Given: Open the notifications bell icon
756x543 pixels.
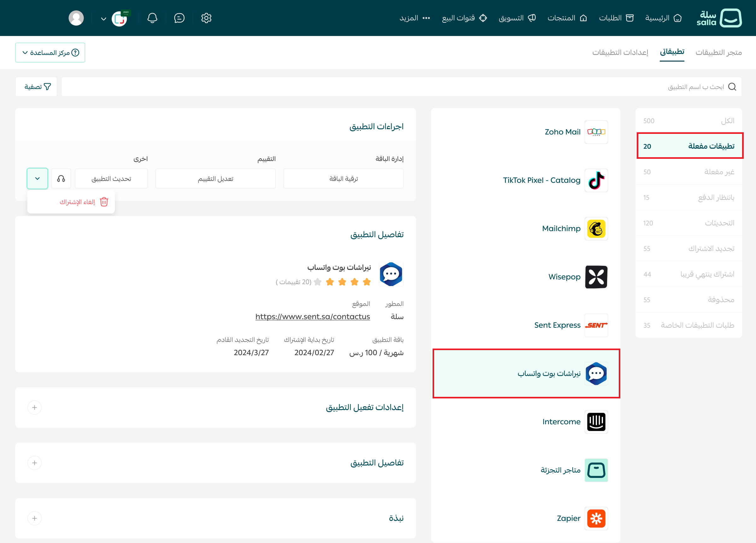Looking at the screenshot, I should 152,18.
